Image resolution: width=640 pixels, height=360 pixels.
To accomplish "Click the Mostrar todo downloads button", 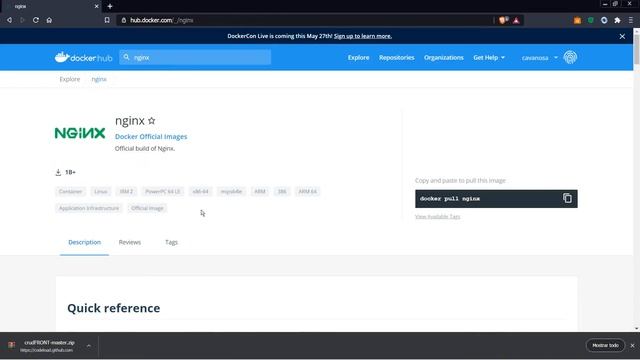I will coord(605,345).
